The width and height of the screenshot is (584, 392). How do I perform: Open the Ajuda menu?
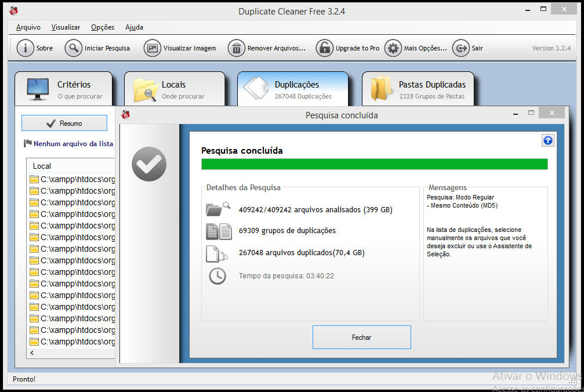tap(134, 27)
